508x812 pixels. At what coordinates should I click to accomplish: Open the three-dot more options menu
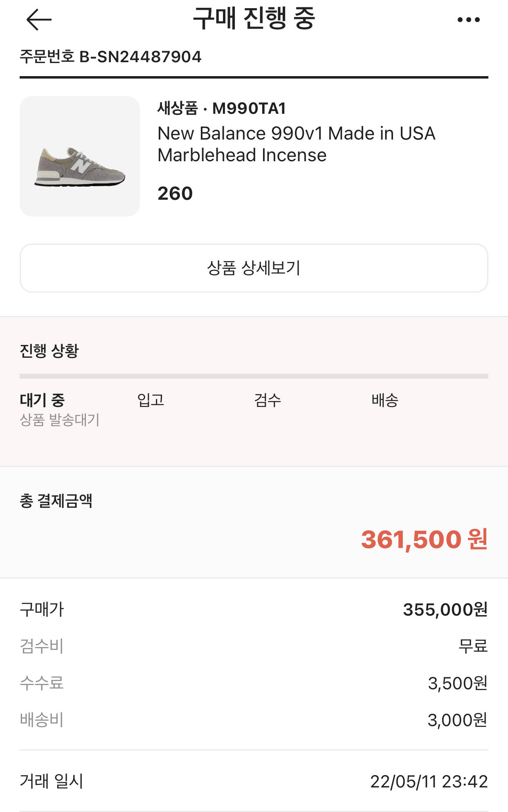[x=468, y=20]
